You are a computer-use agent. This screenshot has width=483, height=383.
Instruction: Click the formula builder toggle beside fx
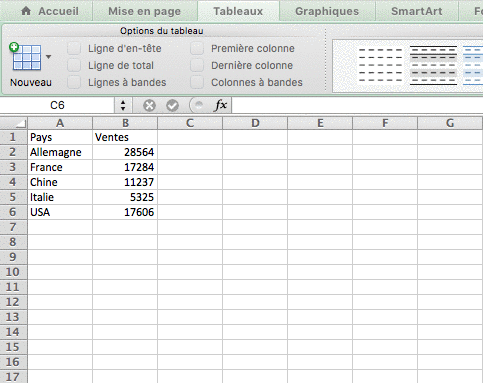tap(199, 105)
